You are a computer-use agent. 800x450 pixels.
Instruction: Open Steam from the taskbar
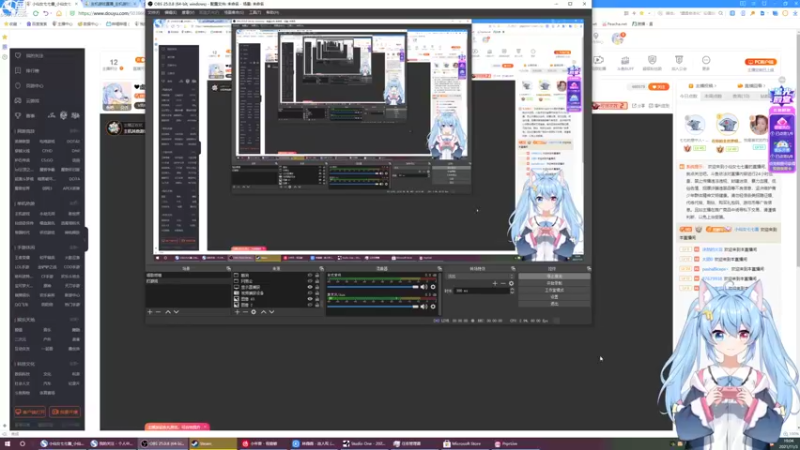213,444
